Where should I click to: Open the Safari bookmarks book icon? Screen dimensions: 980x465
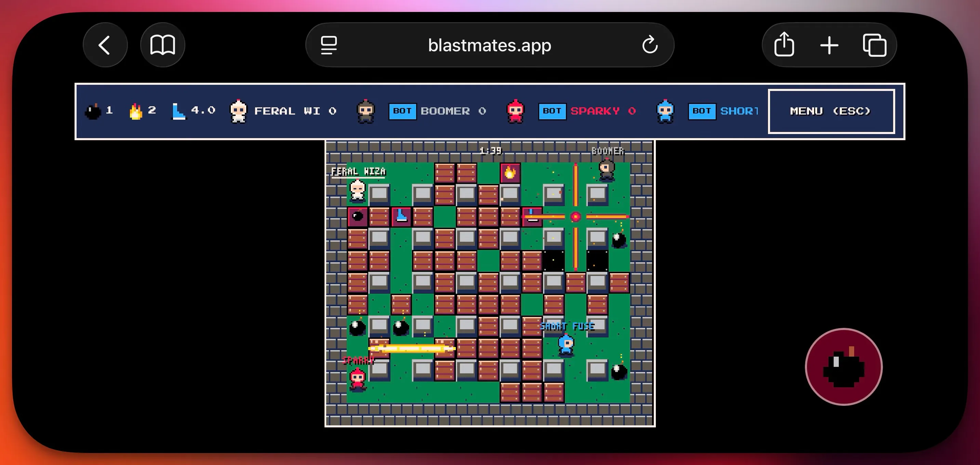(162, 45)
